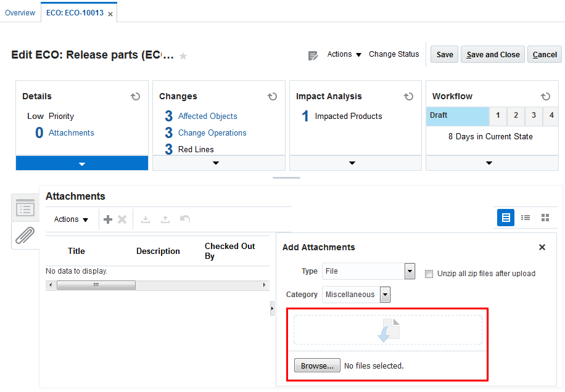The width and height of the screenshot is (565, 392).
Task: Mark ECO as favorite with star icon
Action: click(183, 56)
